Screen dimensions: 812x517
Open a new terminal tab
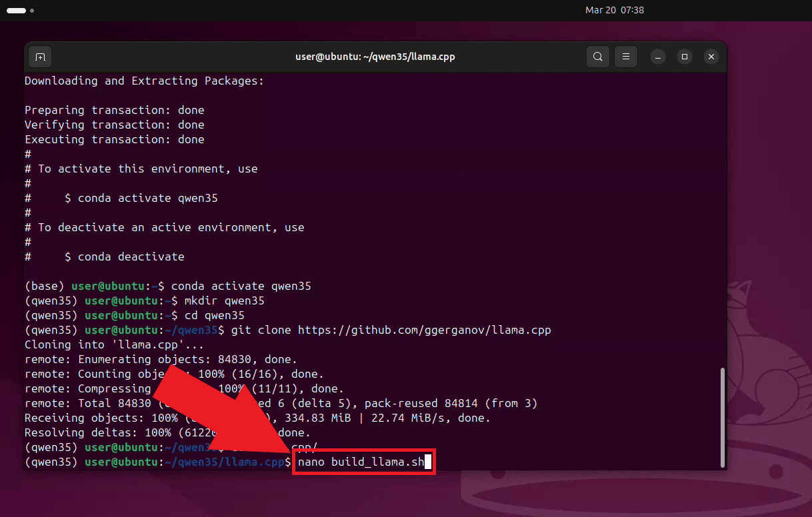pos(39,57)
